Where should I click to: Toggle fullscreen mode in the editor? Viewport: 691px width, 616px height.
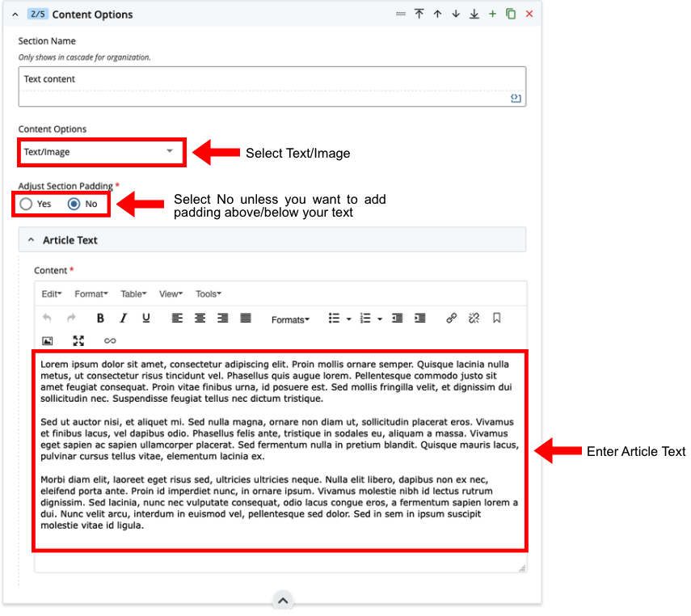[x=78, y=341]
